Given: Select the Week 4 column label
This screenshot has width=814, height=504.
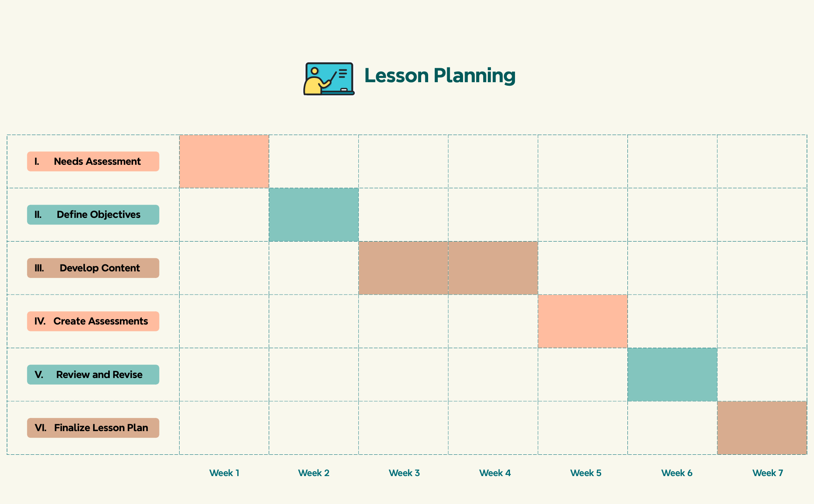Looking at the screenshot, I should pos(495,473).
